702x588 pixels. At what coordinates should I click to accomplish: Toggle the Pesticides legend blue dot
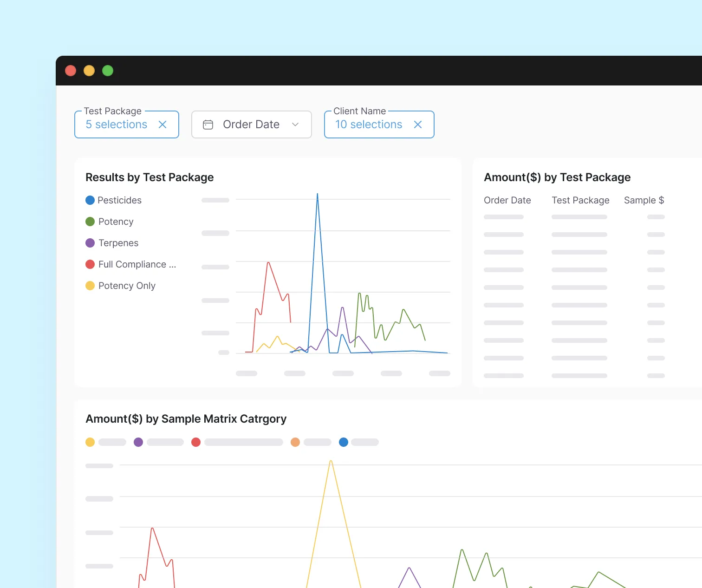coord(90,200)
